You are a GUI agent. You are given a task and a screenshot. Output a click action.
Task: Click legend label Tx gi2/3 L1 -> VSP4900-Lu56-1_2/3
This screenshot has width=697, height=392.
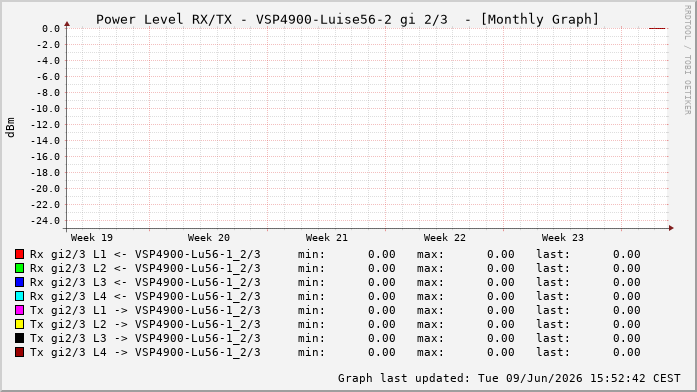click(145, 311)
